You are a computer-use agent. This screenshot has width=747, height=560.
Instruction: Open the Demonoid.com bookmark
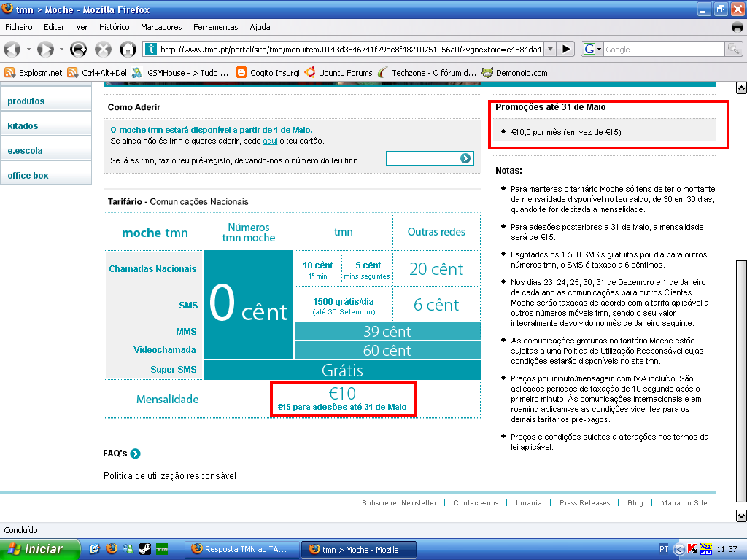coord(514,73)
